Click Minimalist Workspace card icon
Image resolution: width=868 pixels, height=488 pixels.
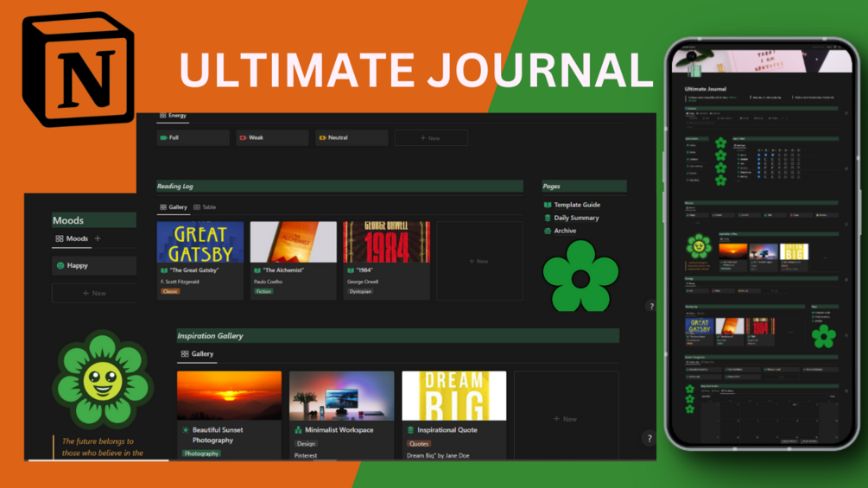[x=298, y=430]
